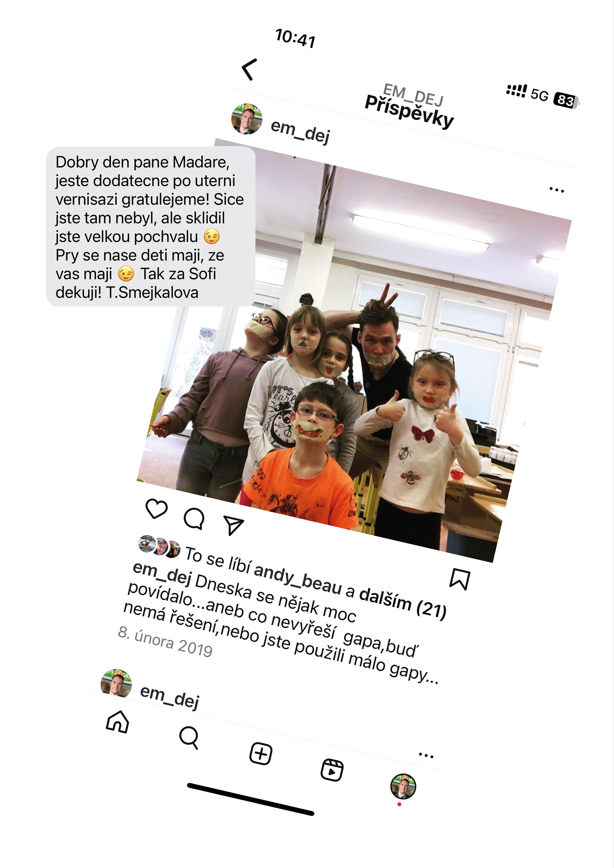
Task: Share post with paper plane icon
Action: pyautogui.click(x=233, y=525)
